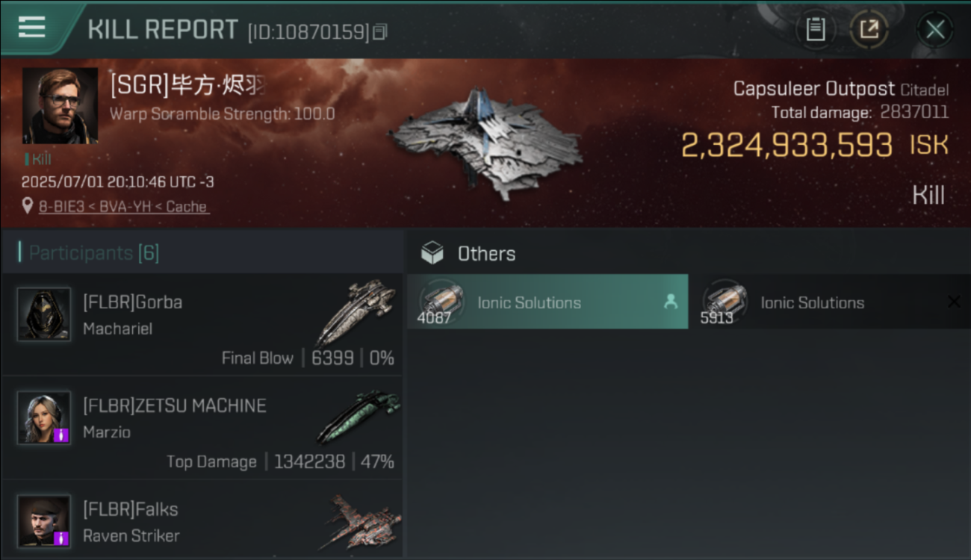
Task: Click the X on destroyed Ionic Solutions
Action: (954, 302)
